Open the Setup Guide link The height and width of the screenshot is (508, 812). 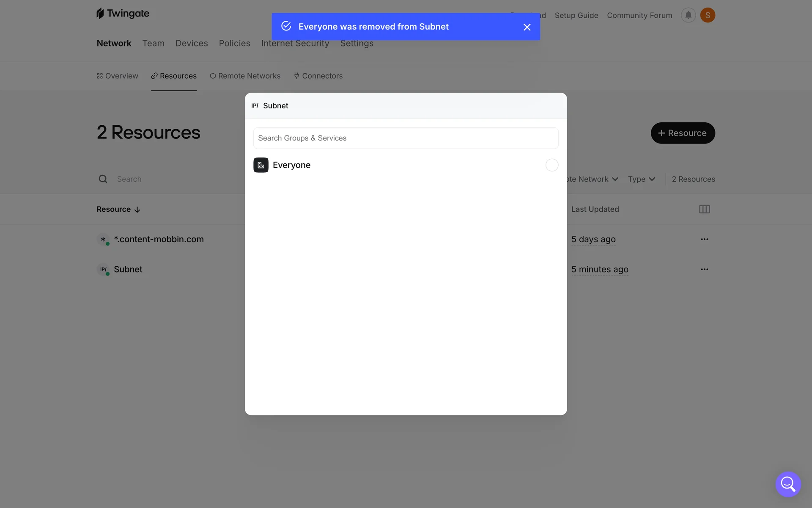click(x=576, y=15)
